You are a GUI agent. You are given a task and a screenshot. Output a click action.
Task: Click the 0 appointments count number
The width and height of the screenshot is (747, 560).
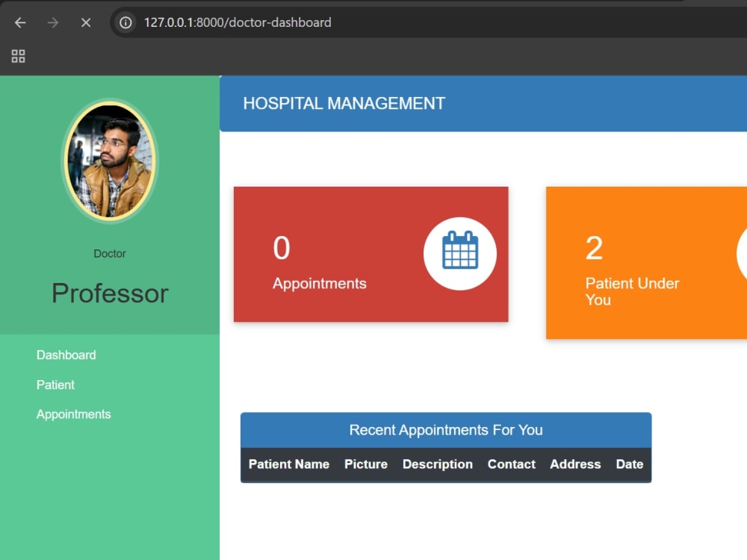[281, 248]
